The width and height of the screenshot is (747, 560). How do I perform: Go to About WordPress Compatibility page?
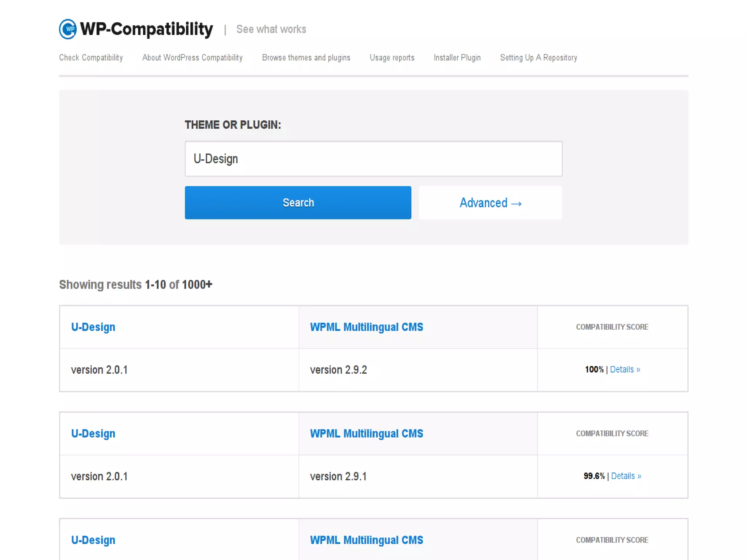point(192,58)
